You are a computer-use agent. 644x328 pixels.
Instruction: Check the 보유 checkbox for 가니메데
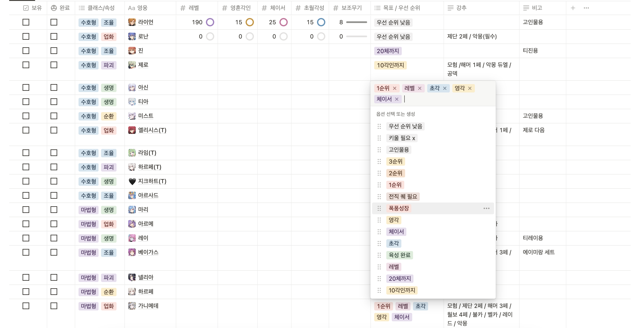click(x=26, y=306)
